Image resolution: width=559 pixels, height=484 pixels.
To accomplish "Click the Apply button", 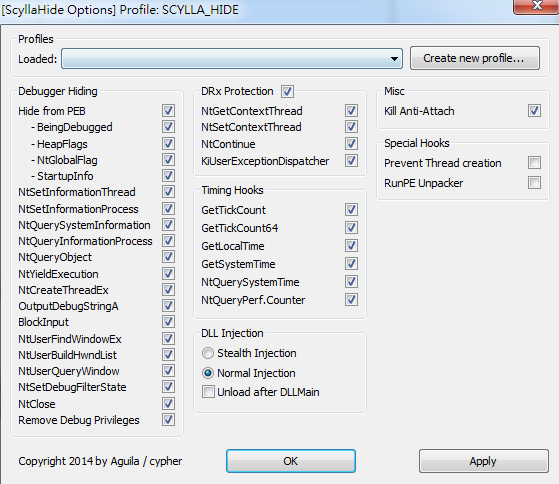I will coord(483,461).
